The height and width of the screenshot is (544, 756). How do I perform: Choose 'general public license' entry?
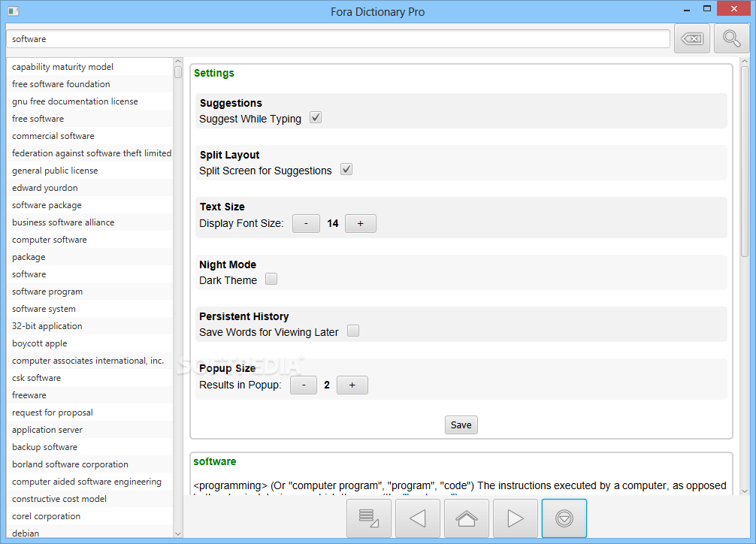89,171
